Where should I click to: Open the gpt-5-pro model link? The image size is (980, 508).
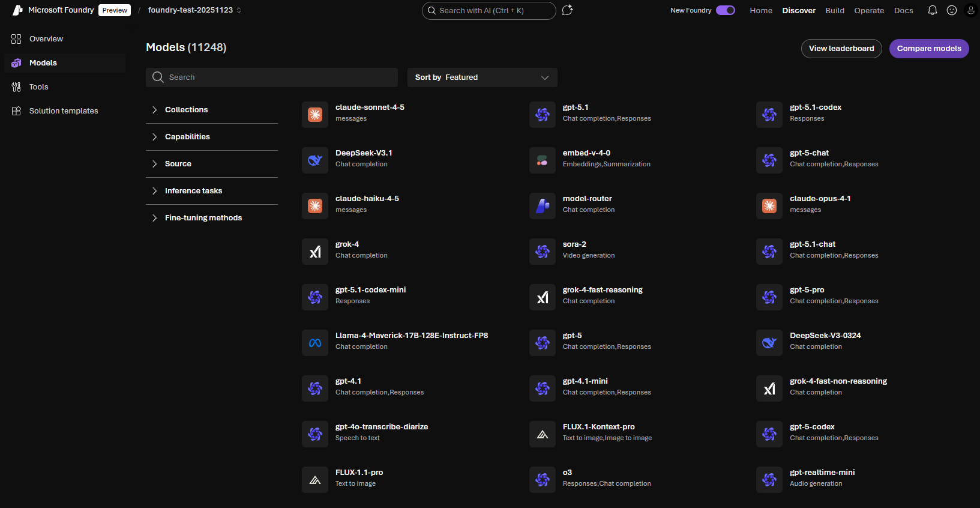(807, 290)
